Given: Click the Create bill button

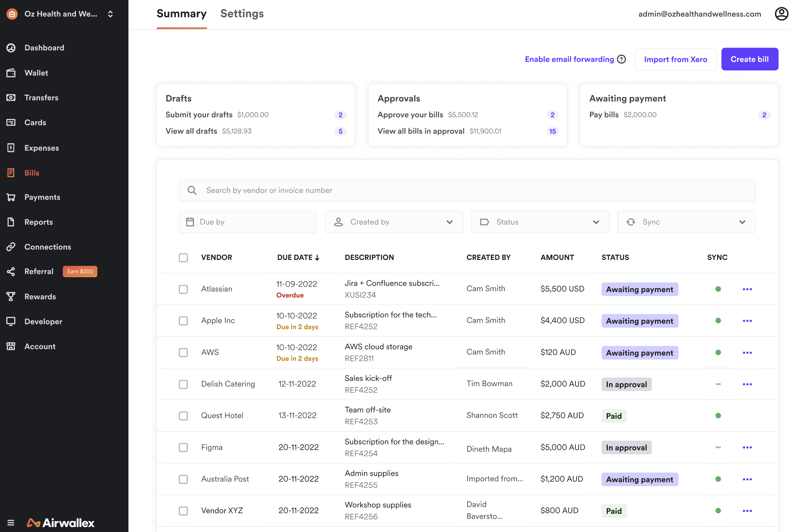Looking at the screenshot, I should [749, 60].
